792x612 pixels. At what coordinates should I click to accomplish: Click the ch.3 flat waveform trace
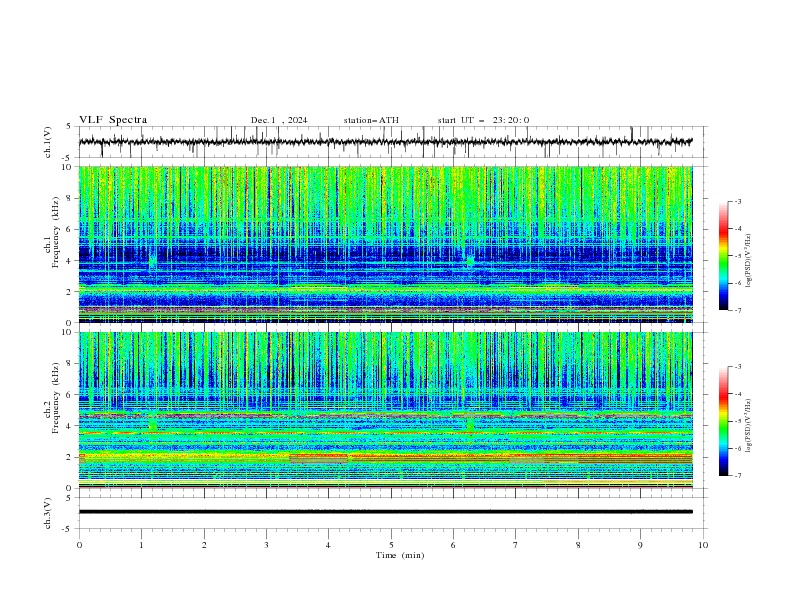pos(385,512)
